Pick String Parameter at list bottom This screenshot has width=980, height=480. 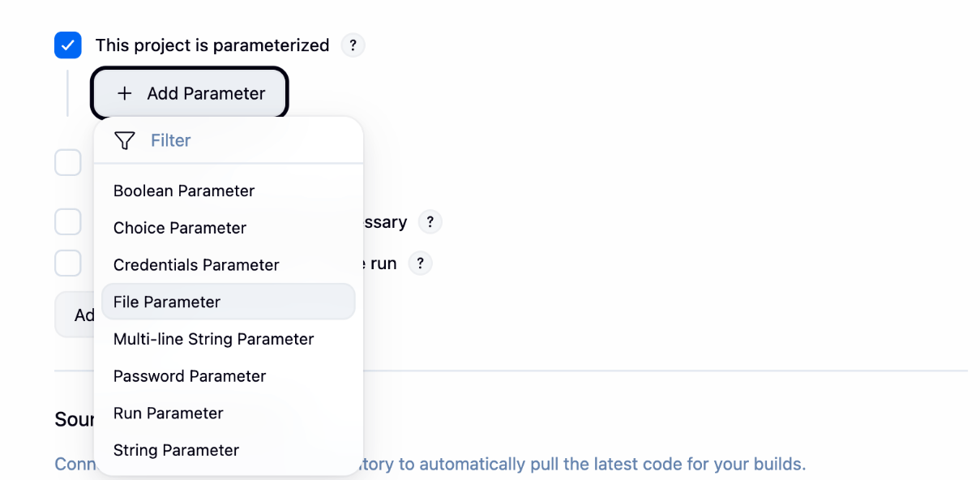tap(176, 450)
